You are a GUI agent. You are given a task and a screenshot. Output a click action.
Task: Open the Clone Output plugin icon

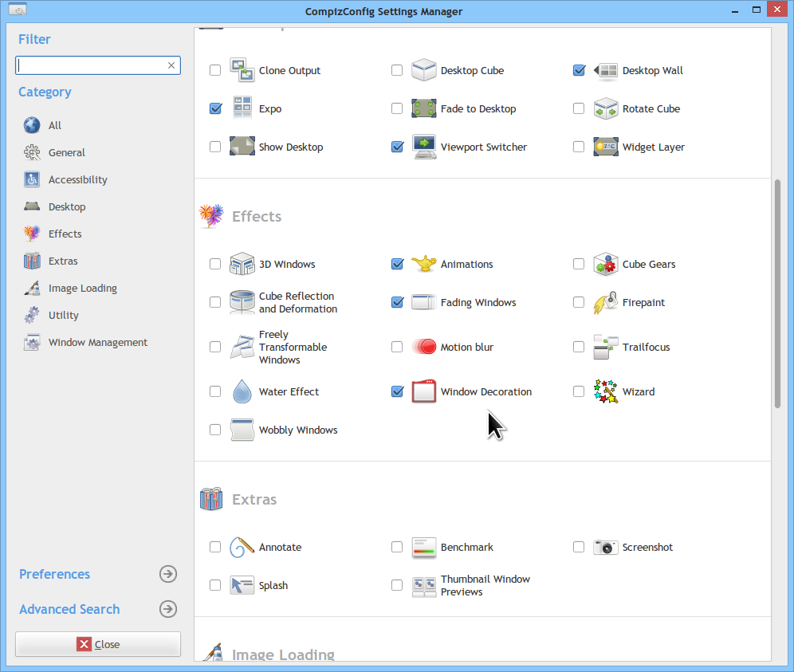(242, 70)
